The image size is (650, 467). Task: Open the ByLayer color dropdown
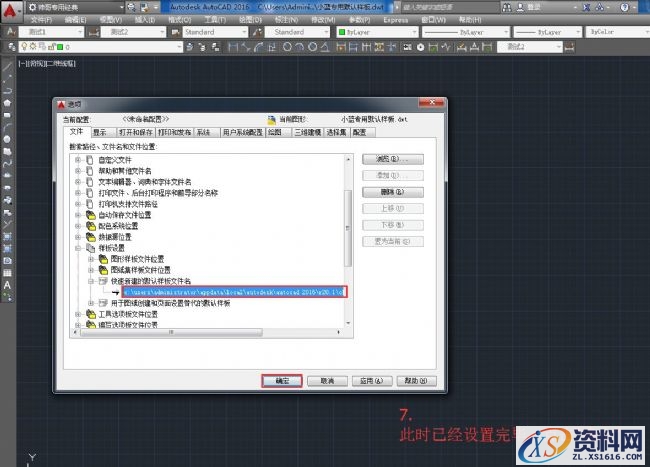click(377, 32)
